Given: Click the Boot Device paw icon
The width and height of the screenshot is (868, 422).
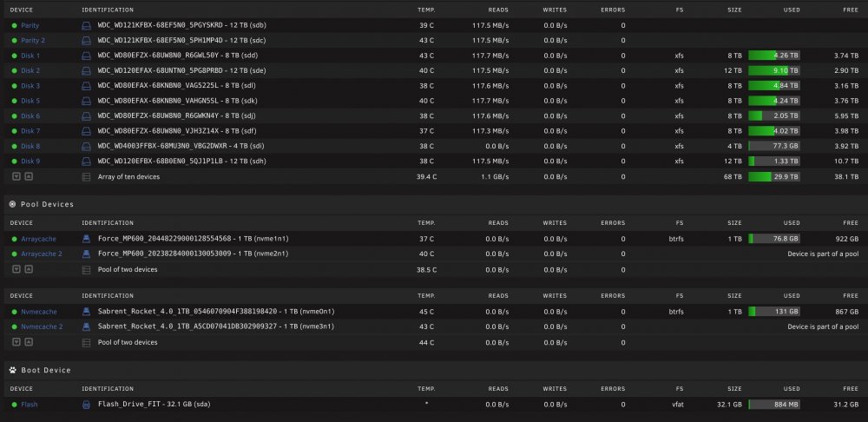Looking at the screenshot, I should coord(13,370).
